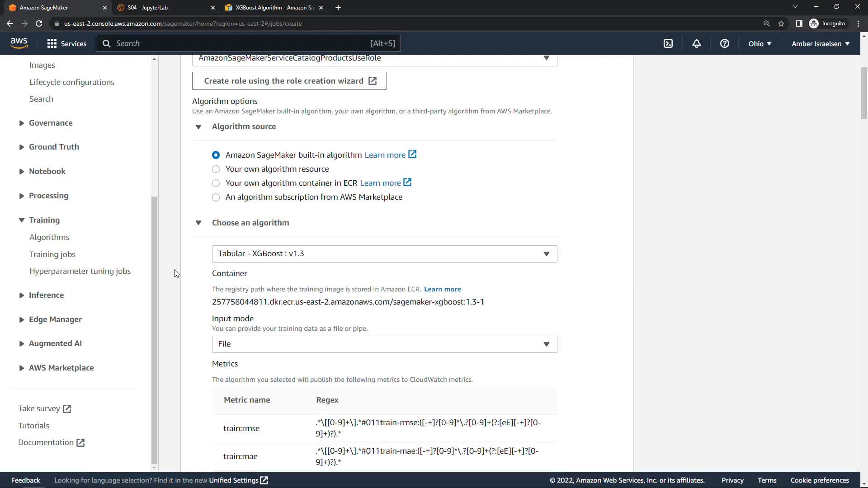Click the browser zoom magnifier icon
The image size is (868, 488).
(x=766, y=23)
